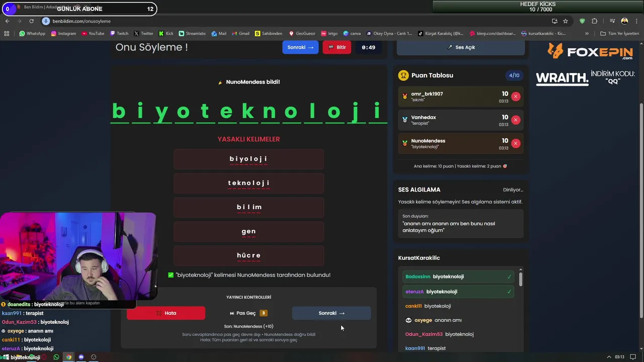The width and height of the screenshot is (644, 362).
Task: Open the canva bookmark
Action: click(x=352, y=34)
